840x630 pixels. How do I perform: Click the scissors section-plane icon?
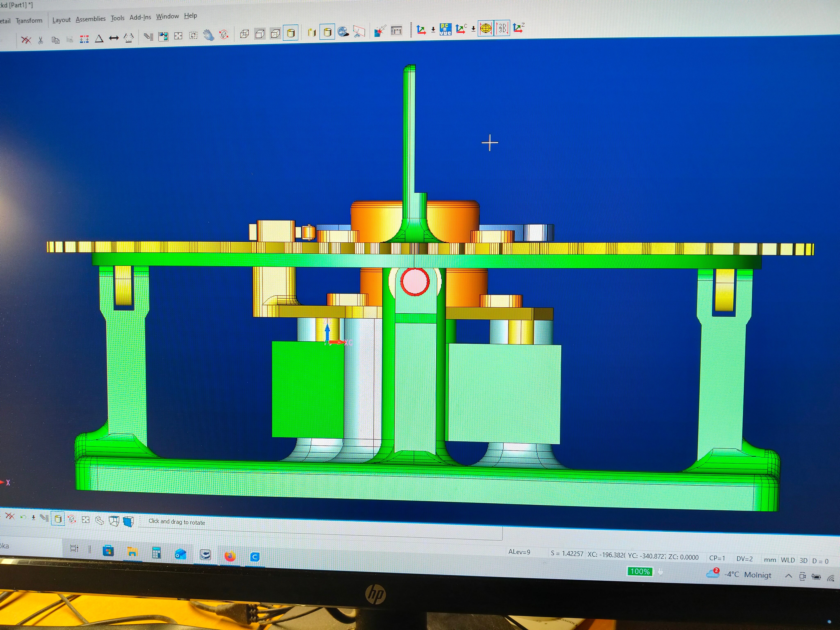tap(358, 31)
